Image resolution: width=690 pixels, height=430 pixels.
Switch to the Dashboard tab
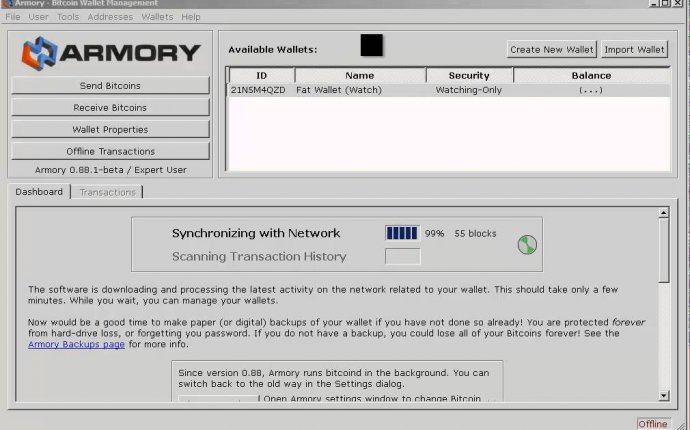click(39, 192)
